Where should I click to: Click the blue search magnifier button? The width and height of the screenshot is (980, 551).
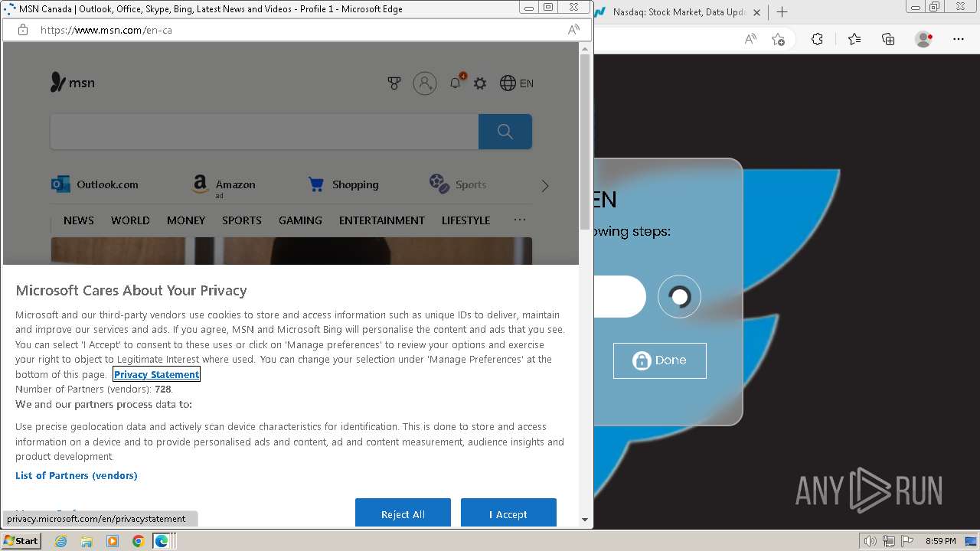505,132
